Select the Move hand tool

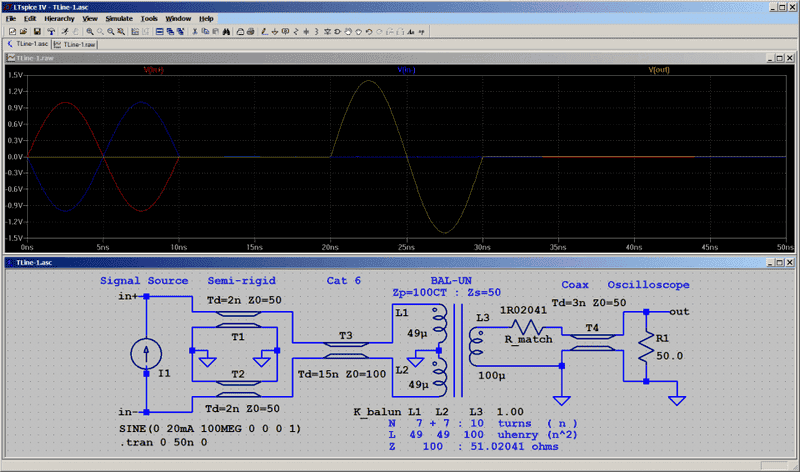point(350,32)
